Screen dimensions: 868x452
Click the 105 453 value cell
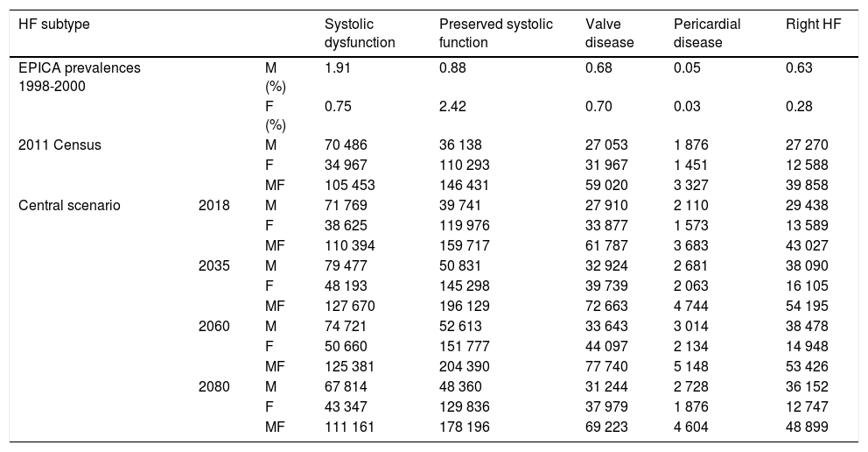347,186
